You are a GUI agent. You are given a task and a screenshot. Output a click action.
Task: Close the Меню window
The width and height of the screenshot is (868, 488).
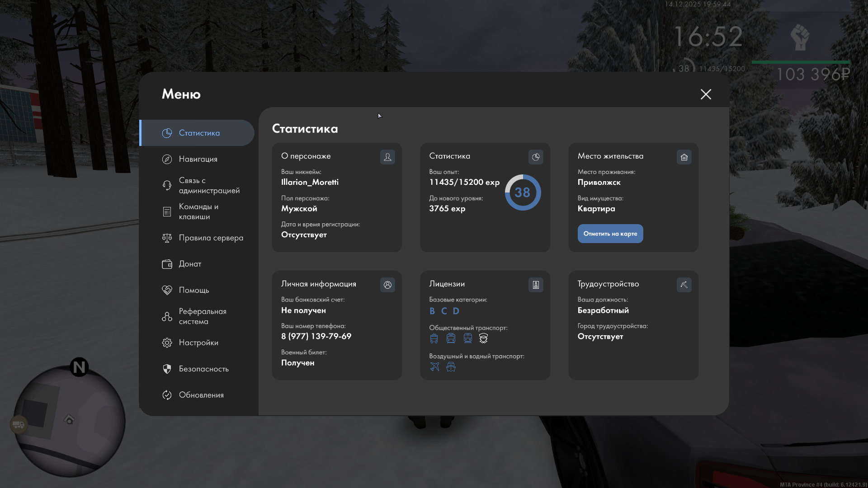click(706, 94)
